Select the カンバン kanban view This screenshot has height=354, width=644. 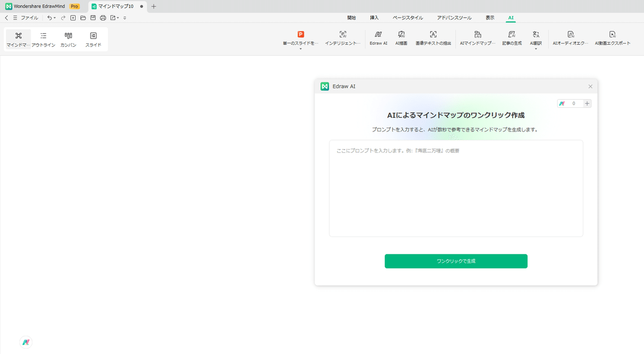tap(68, 40)
